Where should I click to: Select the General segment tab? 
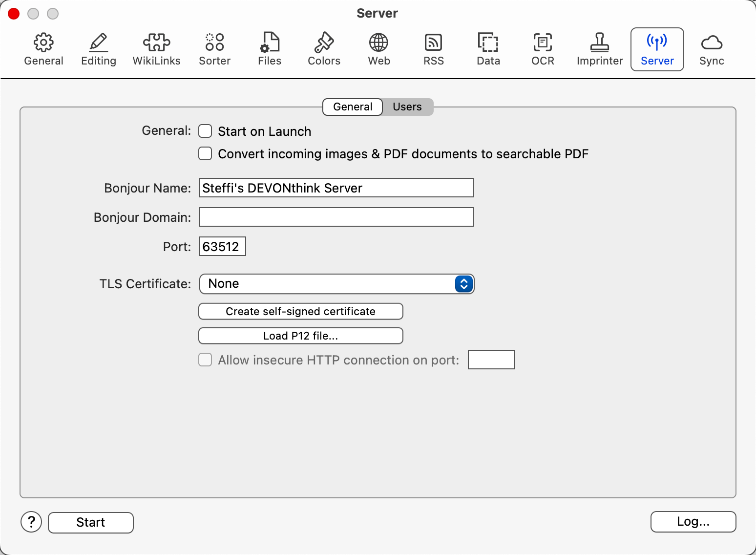[x=353, y=107]
